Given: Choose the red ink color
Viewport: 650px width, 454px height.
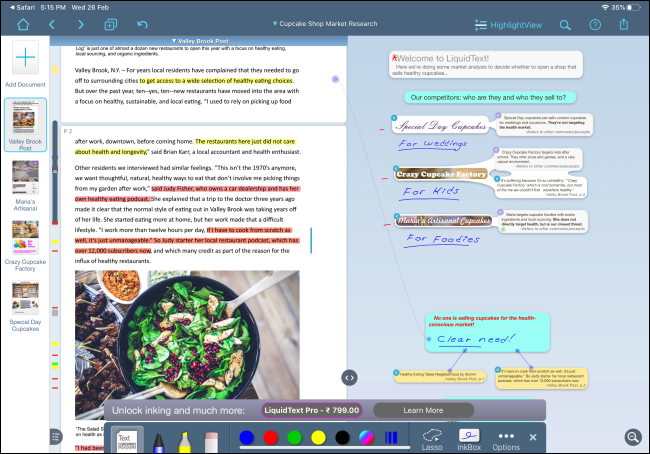Looking at the screenshot, I should [x=271, y=437].
